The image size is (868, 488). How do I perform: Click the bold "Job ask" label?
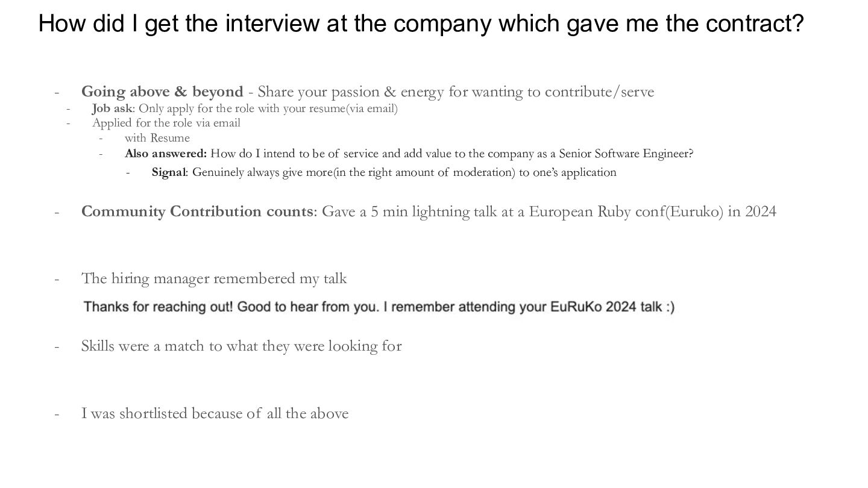point(112,108)
